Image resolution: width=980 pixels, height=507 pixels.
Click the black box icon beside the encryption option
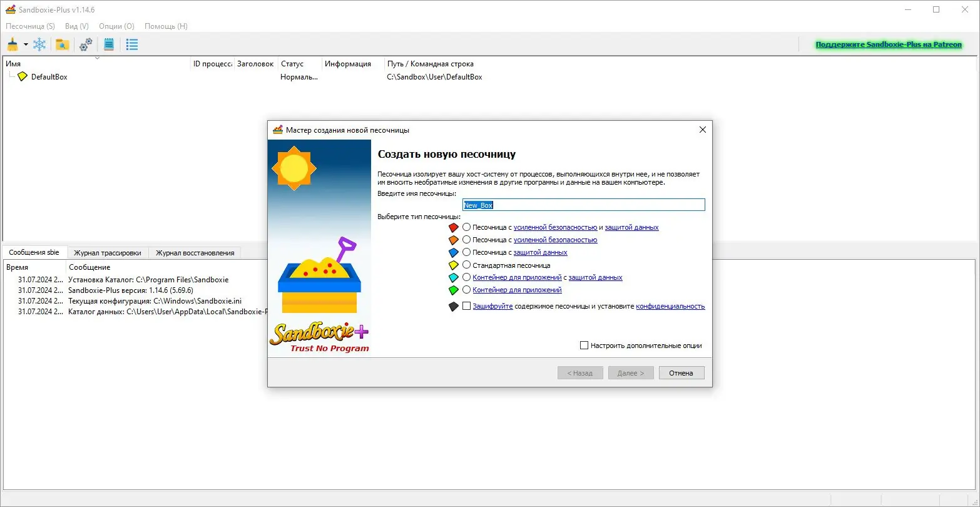coord(454,307)
